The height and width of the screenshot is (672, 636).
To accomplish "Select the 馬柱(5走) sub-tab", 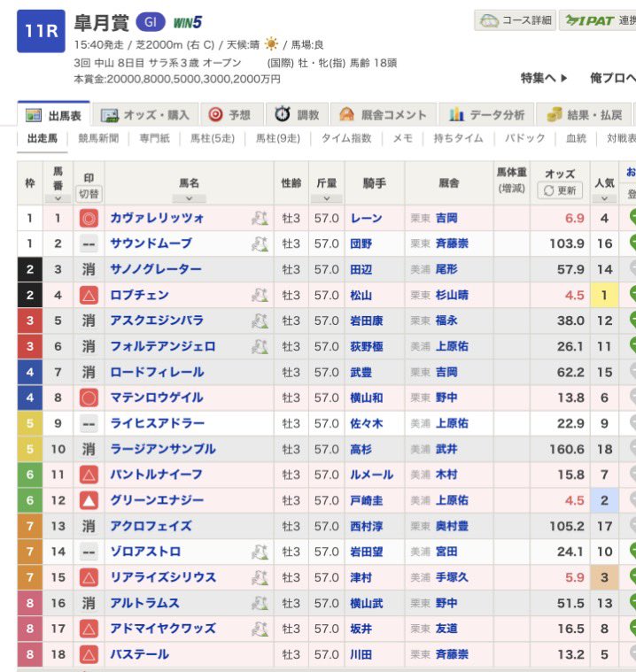I will pos(213,138).
